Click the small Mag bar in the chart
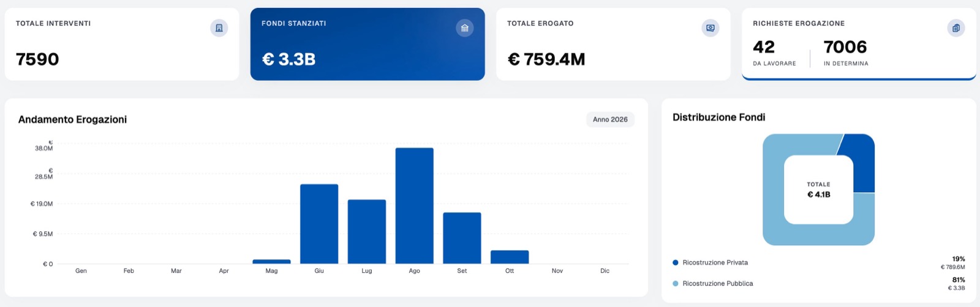980x307 pixels. tap(271, 262)
